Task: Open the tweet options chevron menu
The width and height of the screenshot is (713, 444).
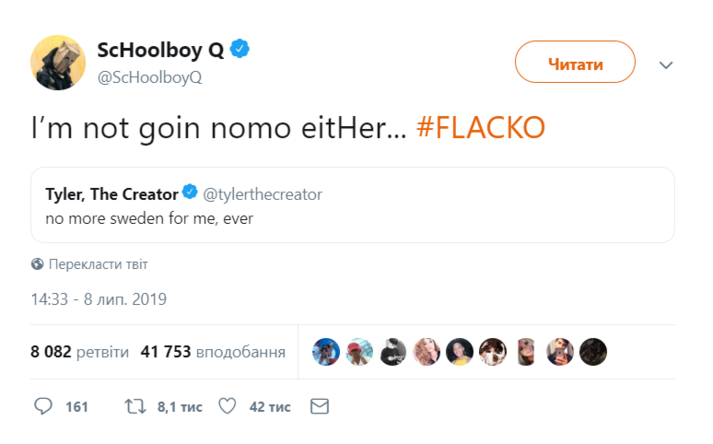Action: click(x=667, y=65)
